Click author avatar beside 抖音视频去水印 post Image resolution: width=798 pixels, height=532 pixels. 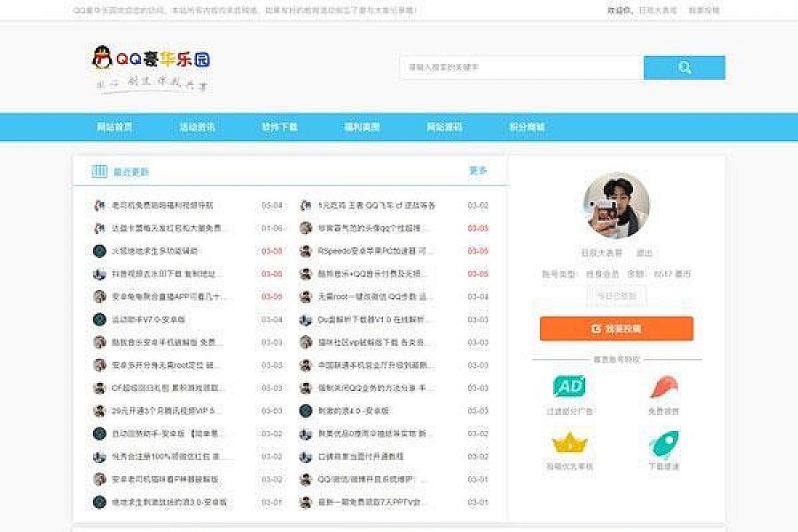point(99,274)
